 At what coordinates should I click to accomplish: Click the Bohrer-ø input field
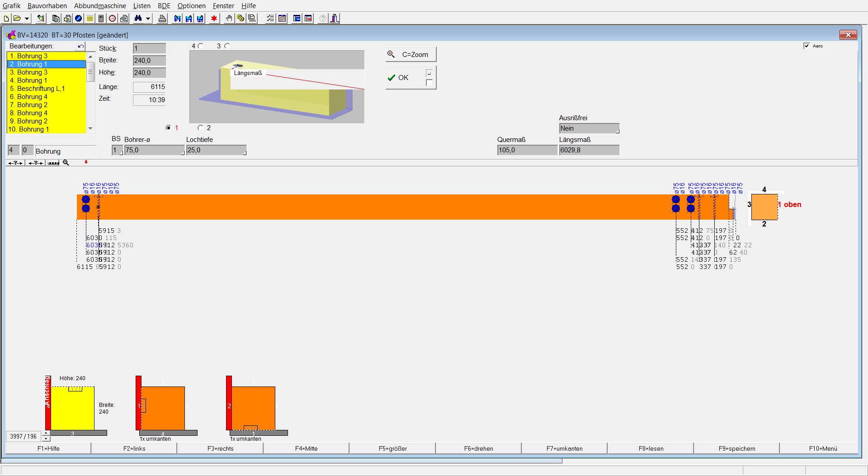(154, 150)
